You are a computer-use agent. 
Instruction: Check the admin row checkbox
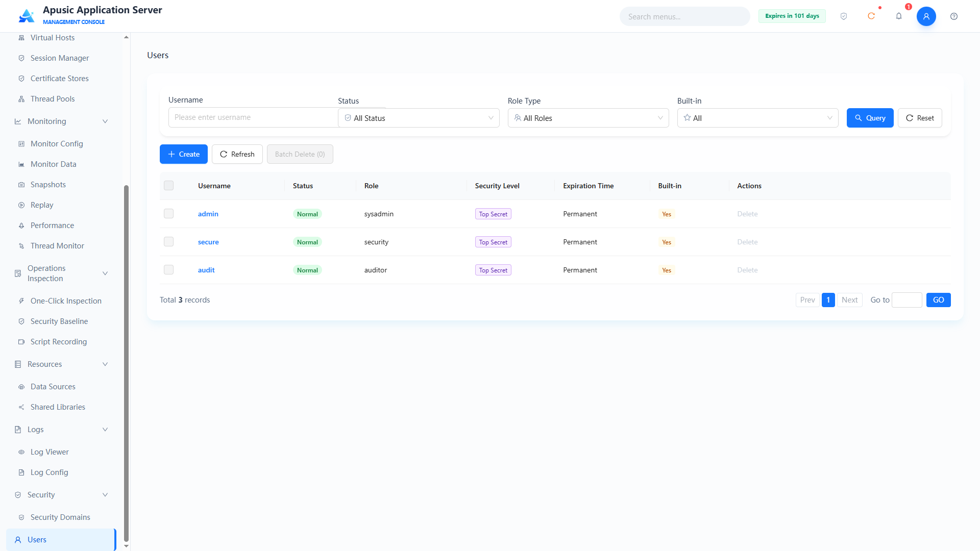(x=168, y=214)
